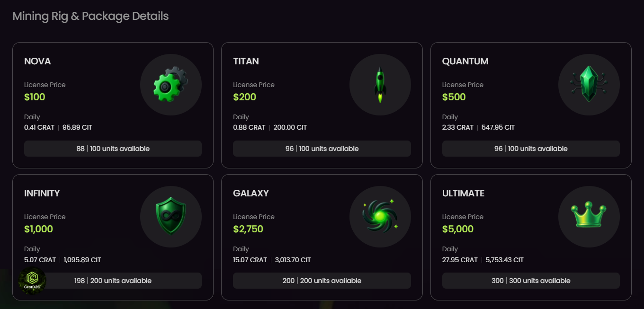Click the TITAN rocket icon
644x309 pixels.
coord(380,85)
